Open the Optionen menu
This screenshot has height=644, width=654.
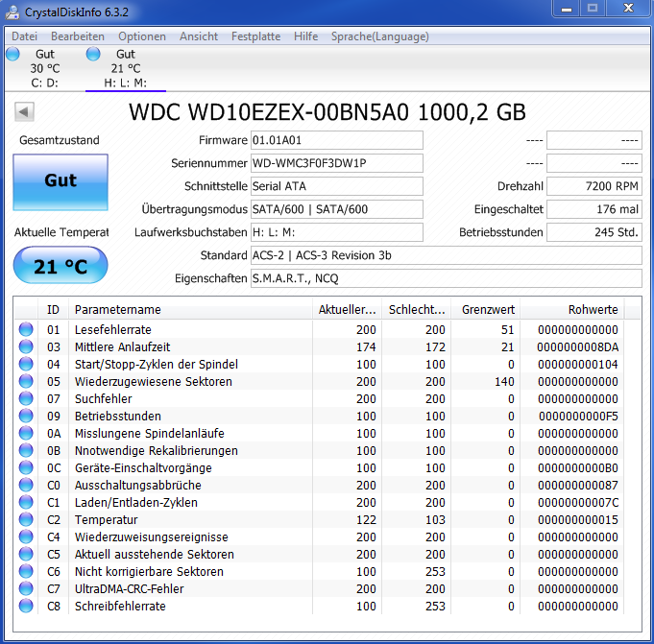click(142, 36)
